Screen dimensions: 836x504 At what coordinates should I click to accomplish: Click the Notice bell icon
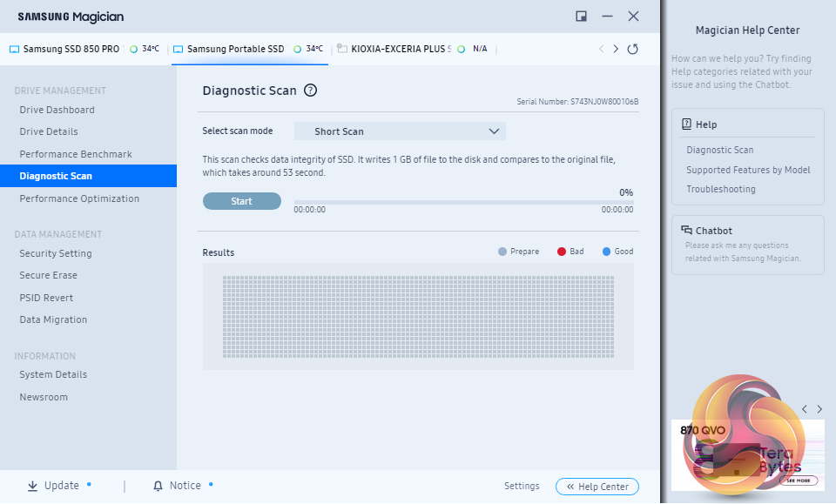(158, 486)
